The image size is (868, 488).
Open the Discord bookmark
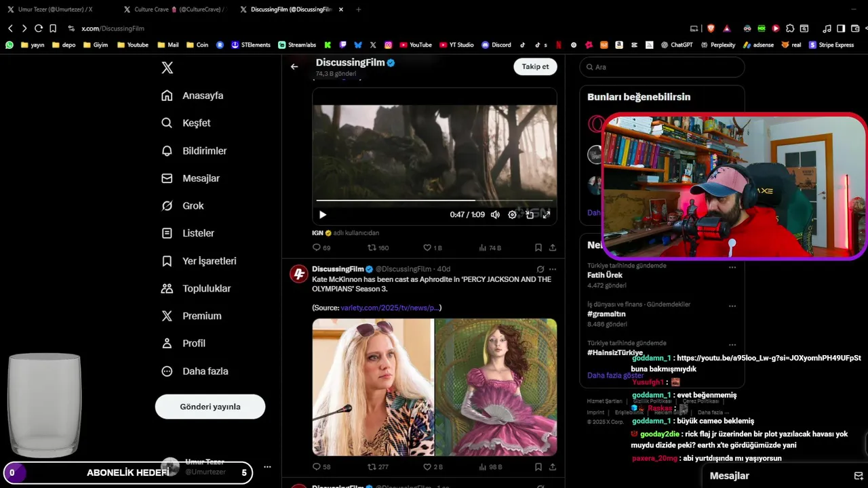[496, 45]
